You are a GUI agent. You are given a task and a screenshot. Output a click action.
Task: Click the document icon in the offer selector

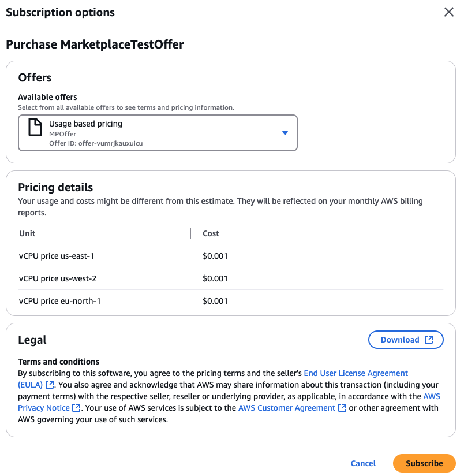click(35, 127)
